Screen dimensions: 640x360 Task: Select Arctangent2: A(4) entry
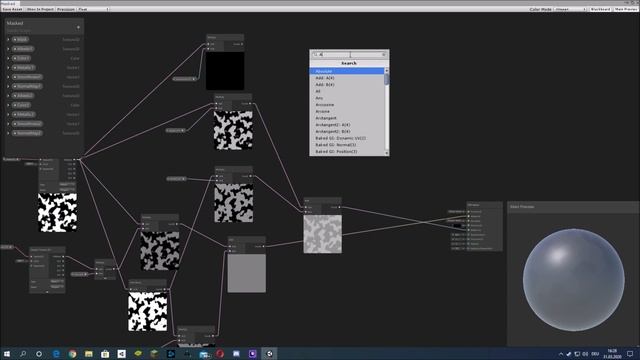[x=347, y=125]
